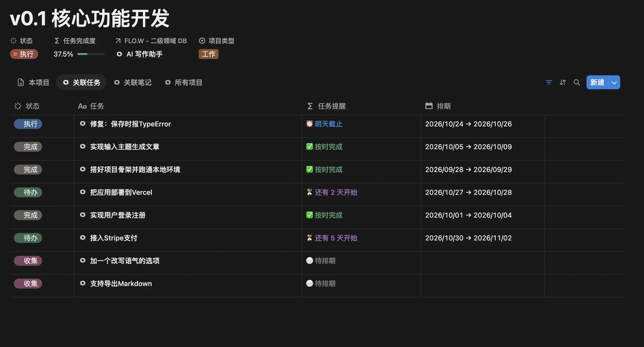Click page icon of 搭好项目骨架并跑通本地环境
Image resolution: width=644 pixels, height=347 pixels.
click(82, 169)
